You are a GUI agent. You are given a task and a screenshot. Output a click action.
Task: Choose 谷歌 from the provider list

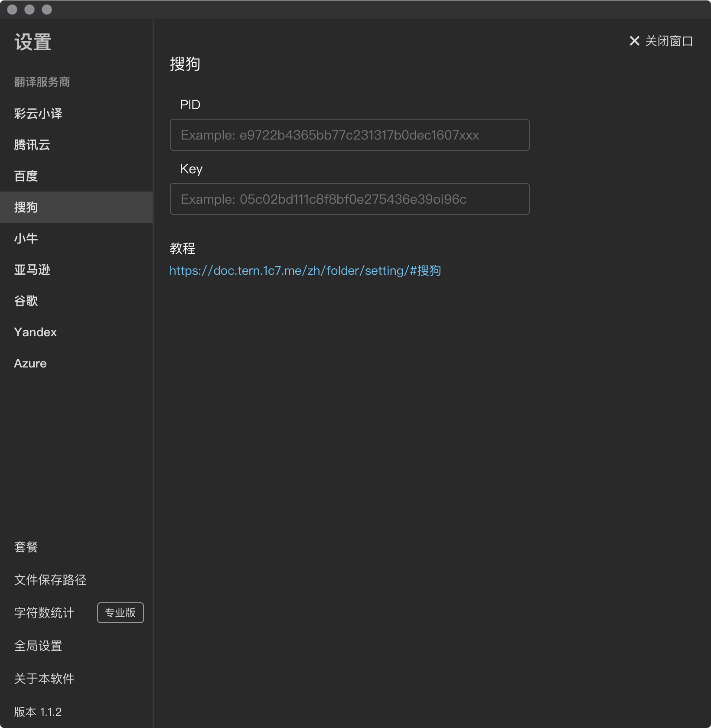[26, 301]
